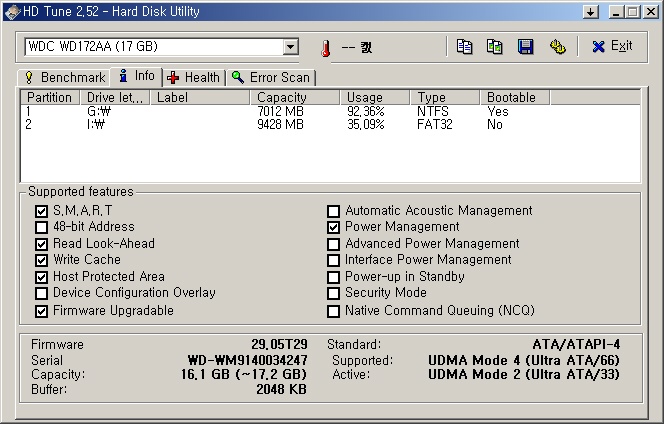
Task: Maximize the HD Tune window
Action: (x=632, y=12)
